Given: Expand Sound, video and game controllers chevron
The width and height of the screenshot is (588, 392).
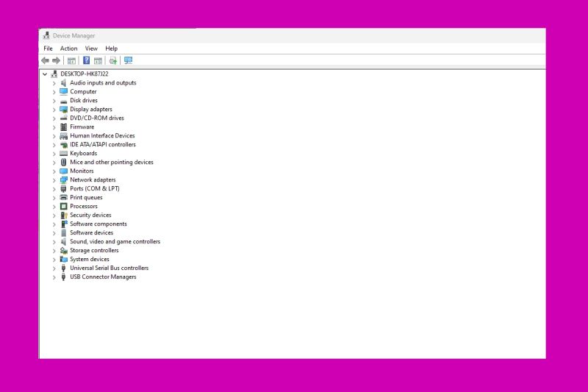Looking at the screenshot, I should pos(54,241).
